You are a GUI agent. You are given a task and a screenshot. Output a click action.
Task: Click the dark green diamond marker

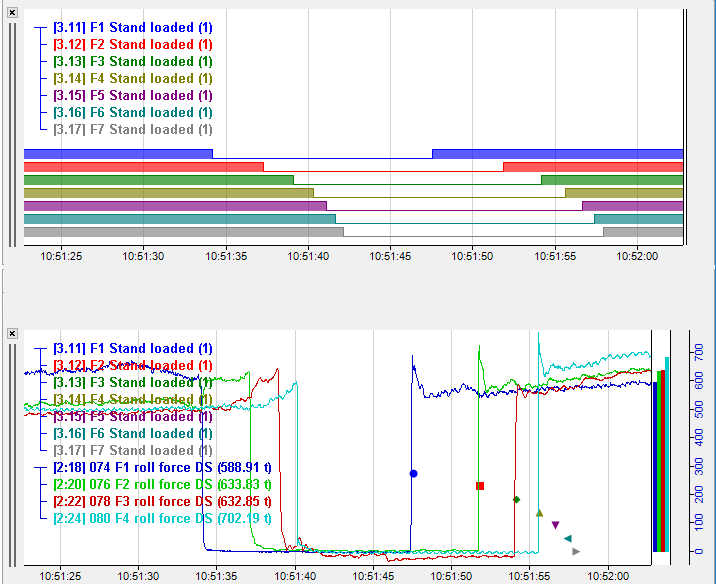coord(516,499)
